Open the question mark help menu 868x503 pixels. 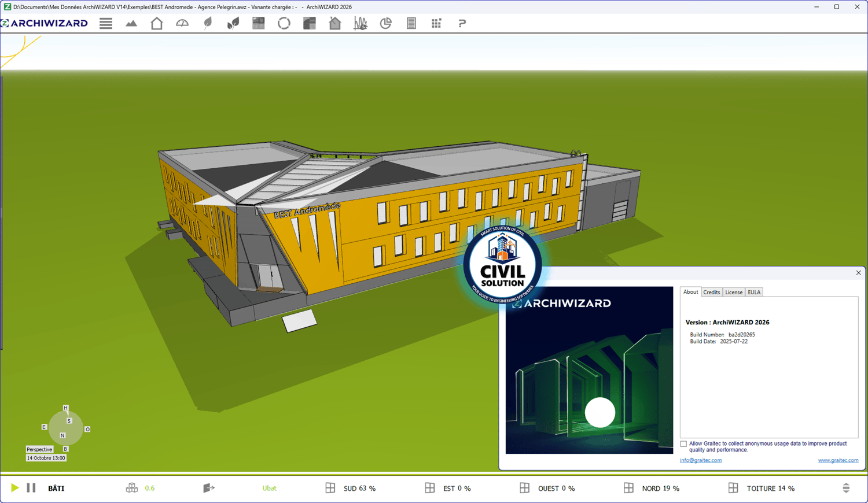coord(462,23)
